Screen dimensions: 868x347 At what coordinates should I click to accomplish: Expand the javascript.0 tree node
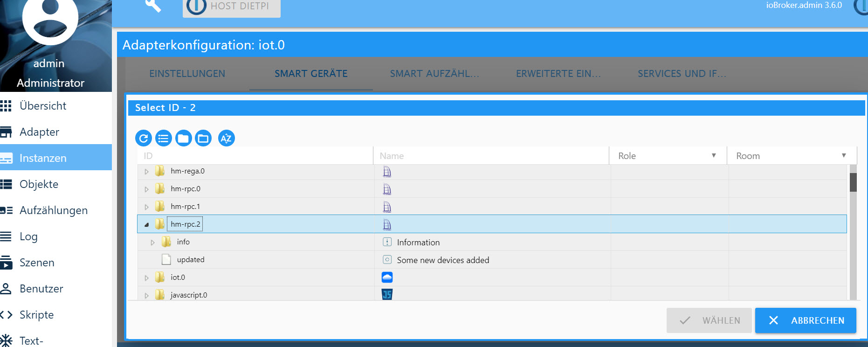click(x=146, y=296)
